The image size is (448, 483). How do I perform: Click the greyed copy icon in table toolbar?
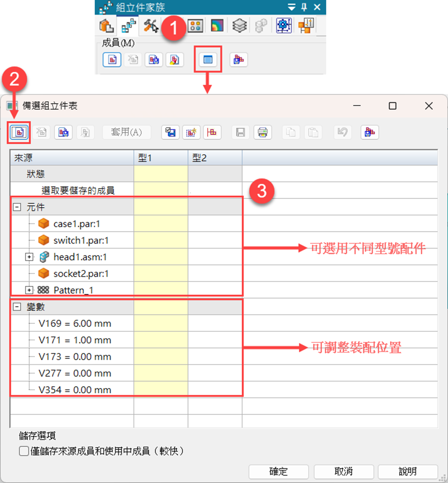click(x=291, y=132)
